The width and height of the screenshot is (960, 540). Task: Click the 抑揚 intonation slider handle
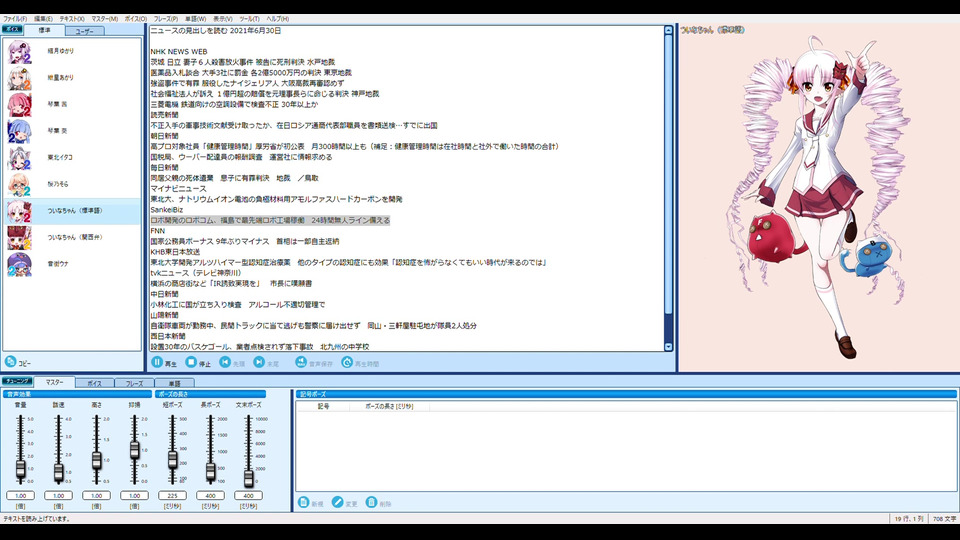[x=134, y=451]
